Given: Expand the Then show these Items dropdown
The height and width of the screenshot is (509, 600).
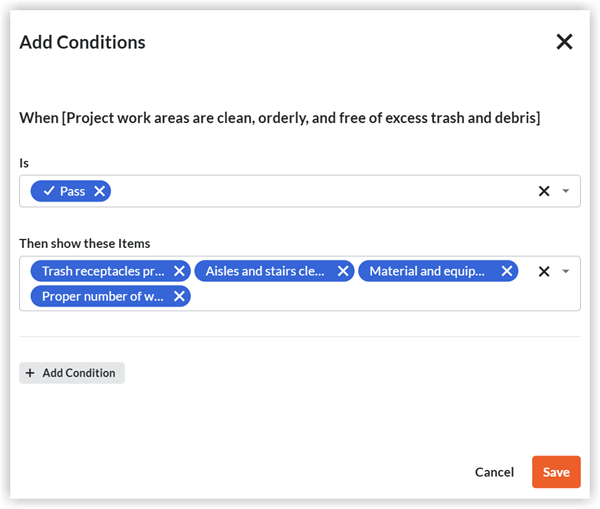Looking at the screenshot, I should click(566, 271).
